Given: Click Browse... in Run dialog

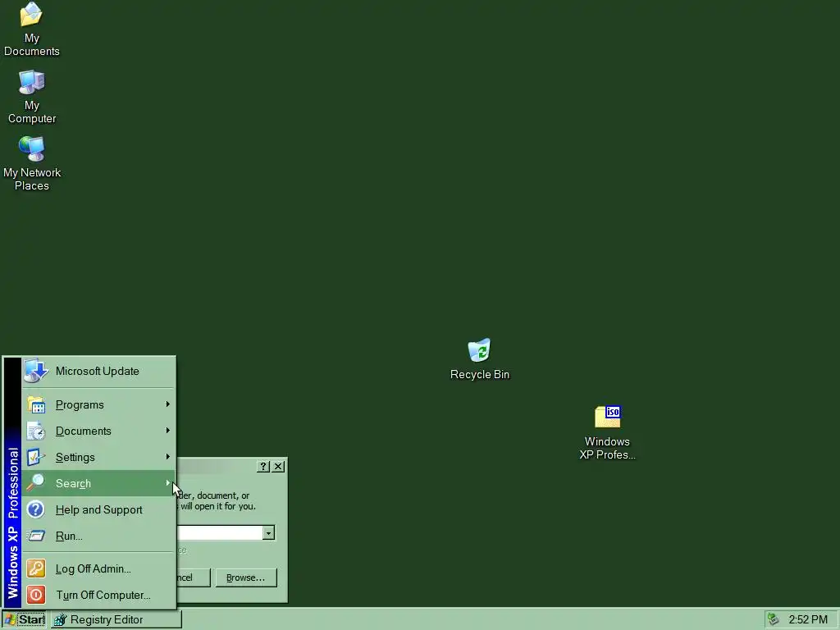Looking at the screenshot, I should pos(246,577).
